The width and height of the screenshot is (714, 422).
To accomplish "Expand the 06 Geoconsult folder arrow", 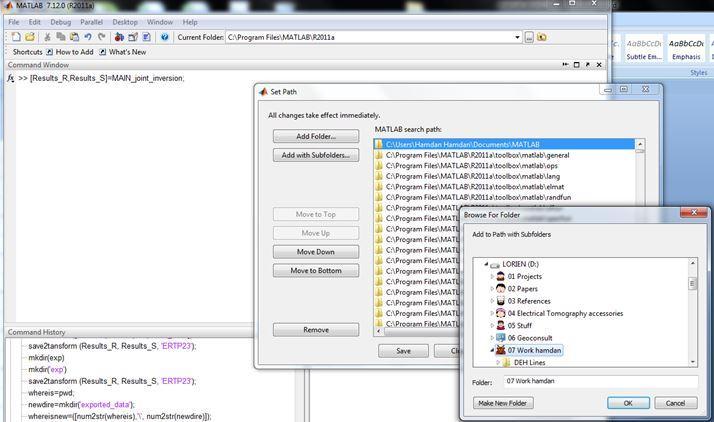I will pyautogui.click(x=492, y=338).
